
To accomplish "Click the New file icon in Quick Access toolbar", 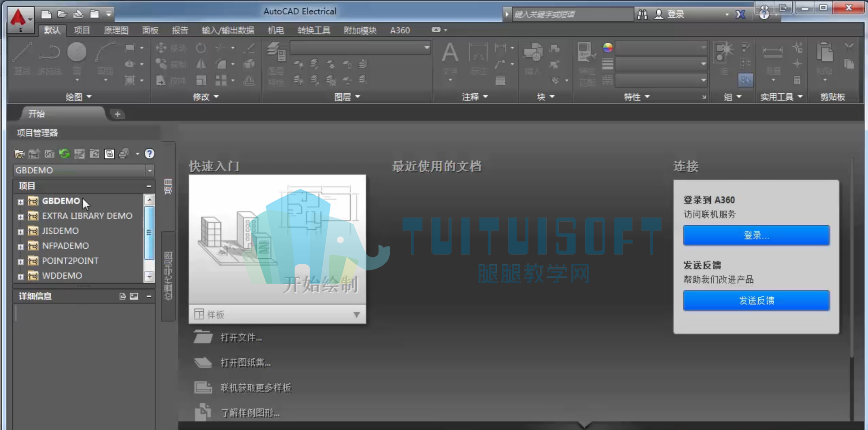I will 46,14.
